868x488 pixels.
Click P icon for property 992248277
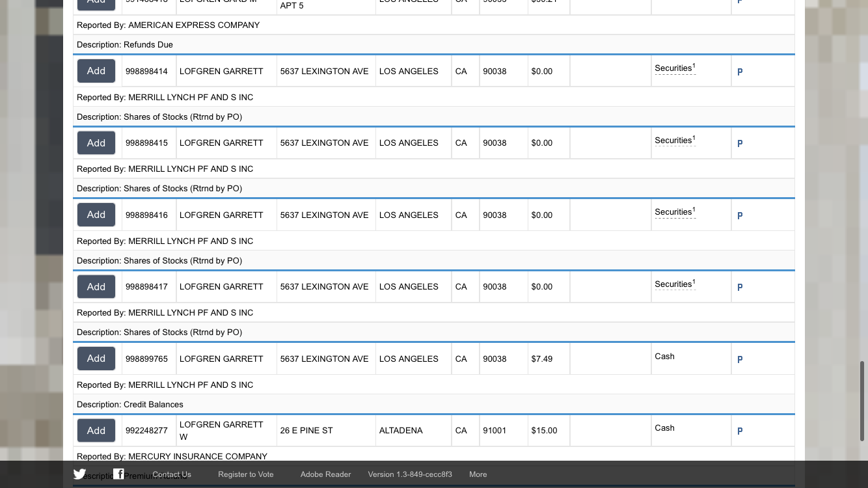point(740,431)
